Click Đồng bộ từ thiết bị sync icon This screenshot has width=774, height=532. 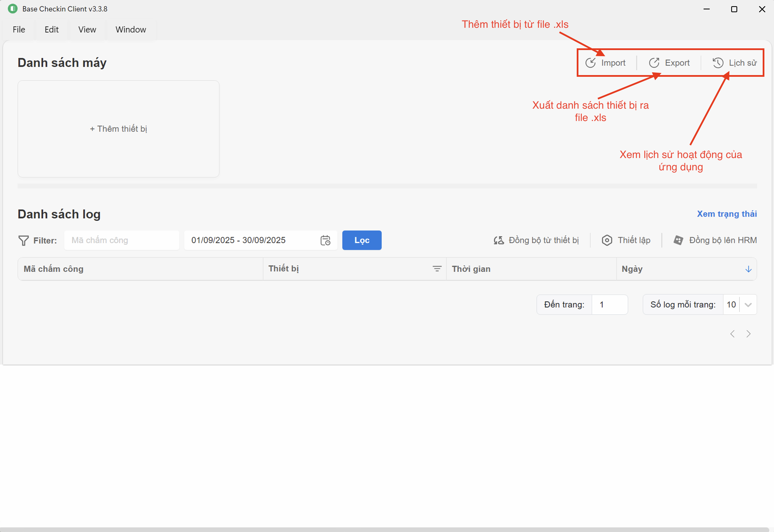click(499, 240)
